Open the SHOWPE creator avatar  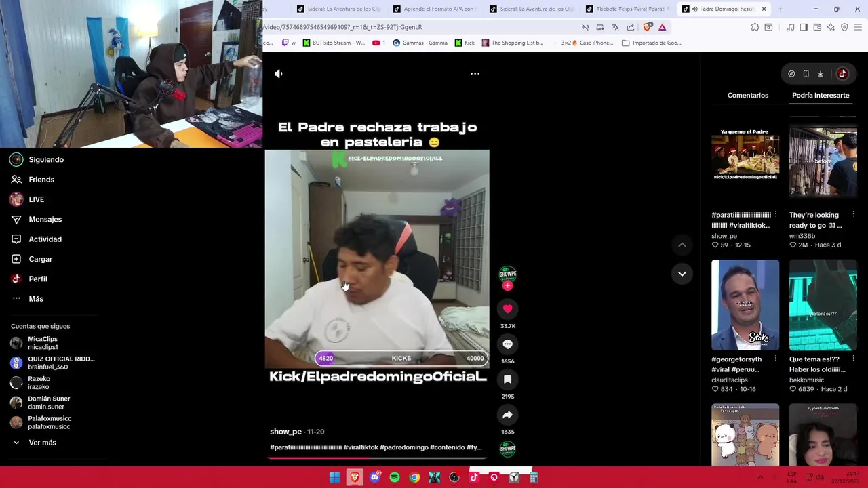(x=507, y=274)
